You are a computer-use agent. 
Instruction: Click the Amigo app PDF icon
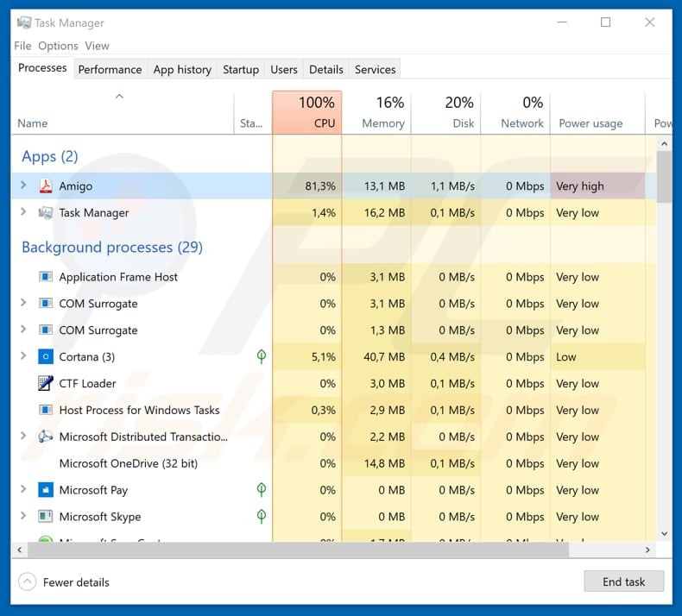click(46, 185)
